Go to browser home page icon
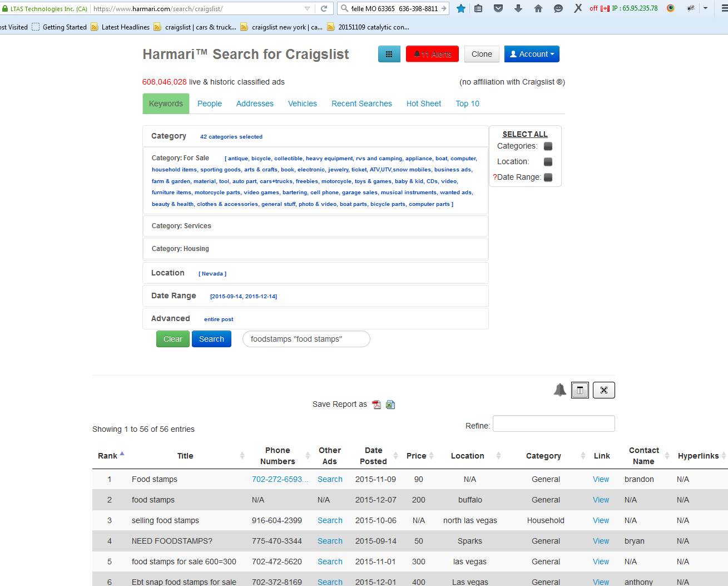The width and height of the screenshot is (728, 586). click(x=538, y=8)
